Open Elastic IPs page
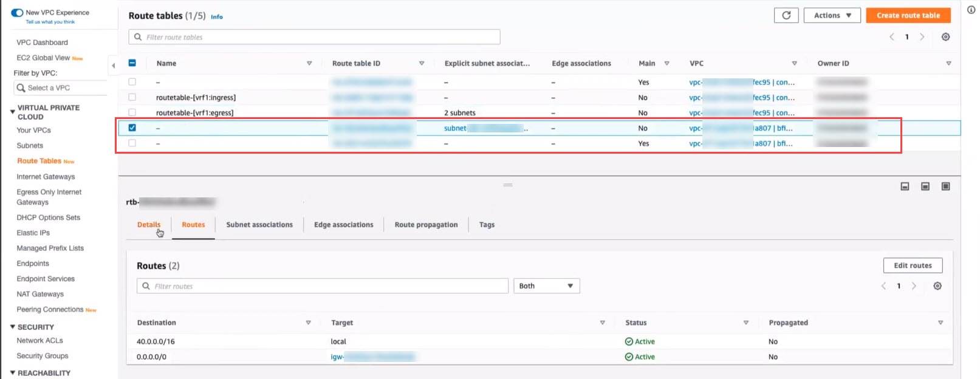Screen dimensions: 980x379 (33, 233)
